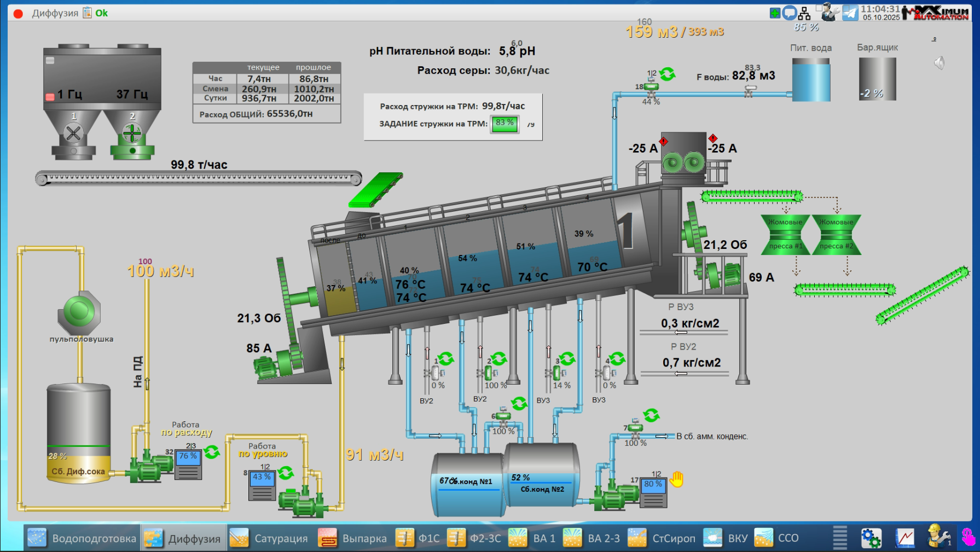
Task: Switch to the Сатурация tab
Action: point(269,538)
